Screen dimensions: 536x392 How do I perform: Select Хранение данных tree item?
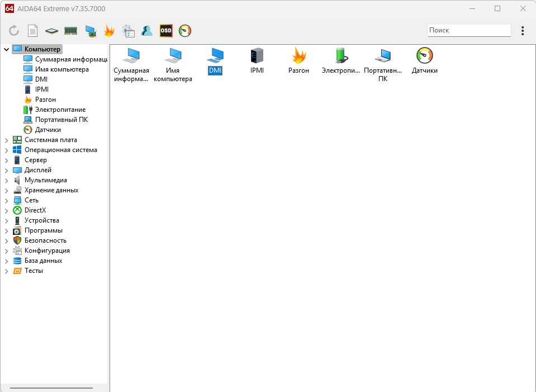coord(46,190)
